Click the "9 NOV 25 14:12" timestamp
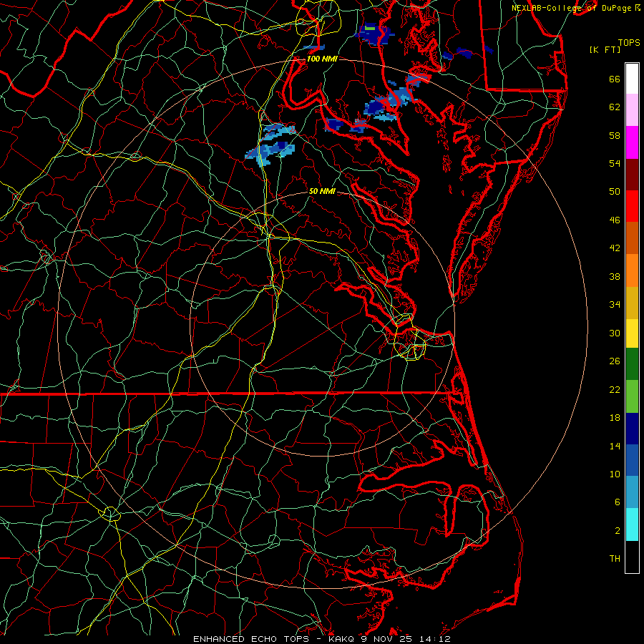 tap(406, 639)
